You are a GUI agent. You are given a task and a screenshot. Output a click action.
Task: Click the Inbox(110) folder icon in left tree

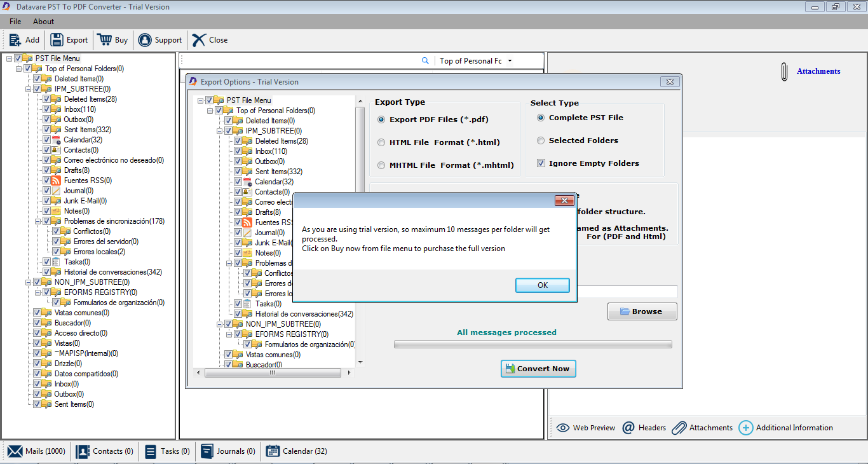57,109
